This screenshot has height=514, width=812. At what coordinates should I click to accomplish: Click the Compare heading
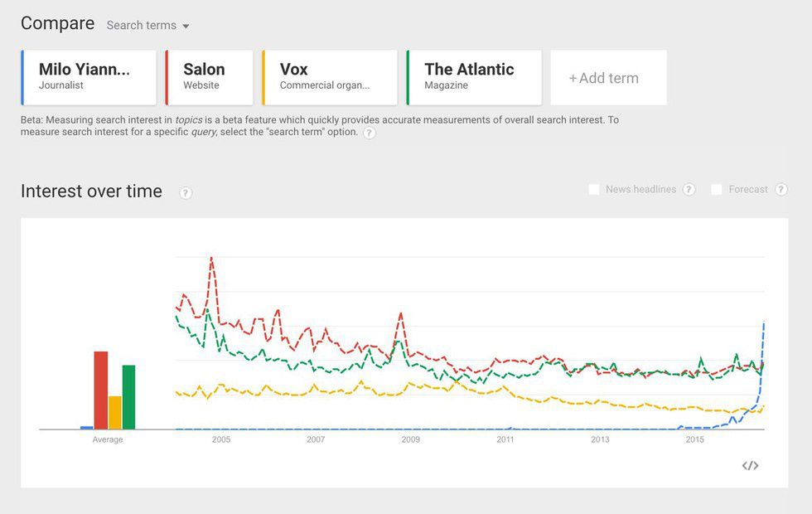pos(58,23)
